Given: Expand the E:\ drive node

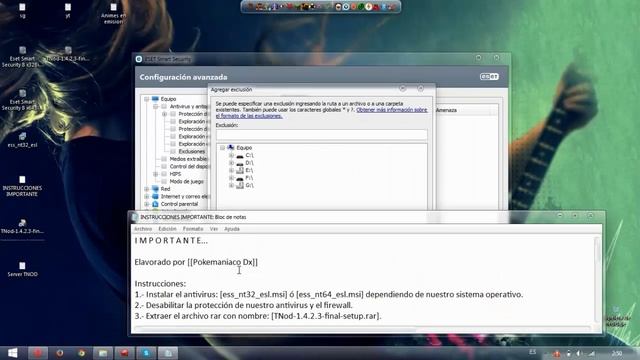Looking at the screenshot, I should pos(231,170).
